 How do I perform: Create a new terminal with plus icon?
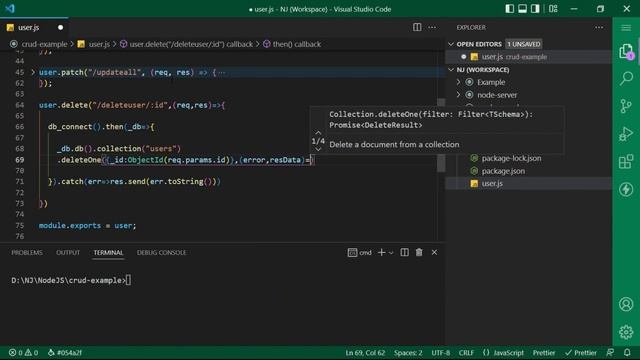[x=381, y=253]
